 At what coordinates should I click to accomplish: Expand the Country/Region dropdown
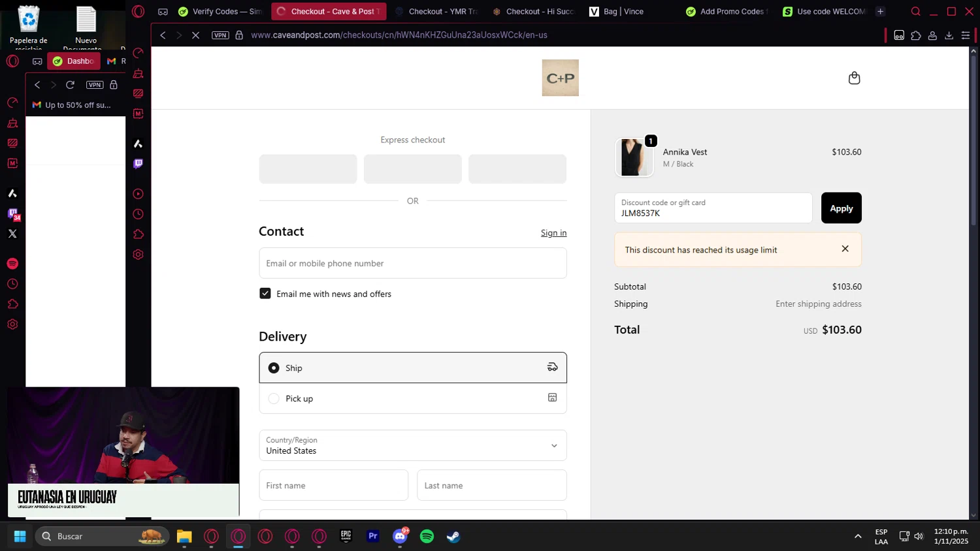tap(412, 445)
